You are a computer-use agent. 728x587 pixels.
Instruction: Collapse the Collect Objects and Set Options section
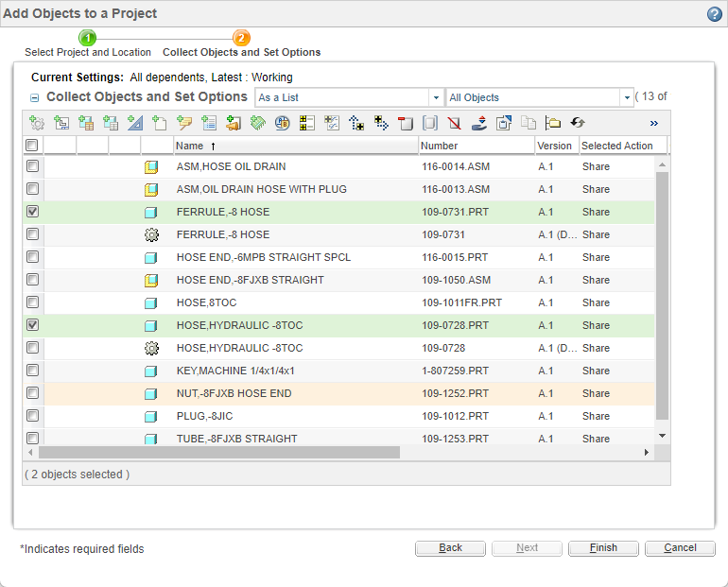[x=34, y=98]
